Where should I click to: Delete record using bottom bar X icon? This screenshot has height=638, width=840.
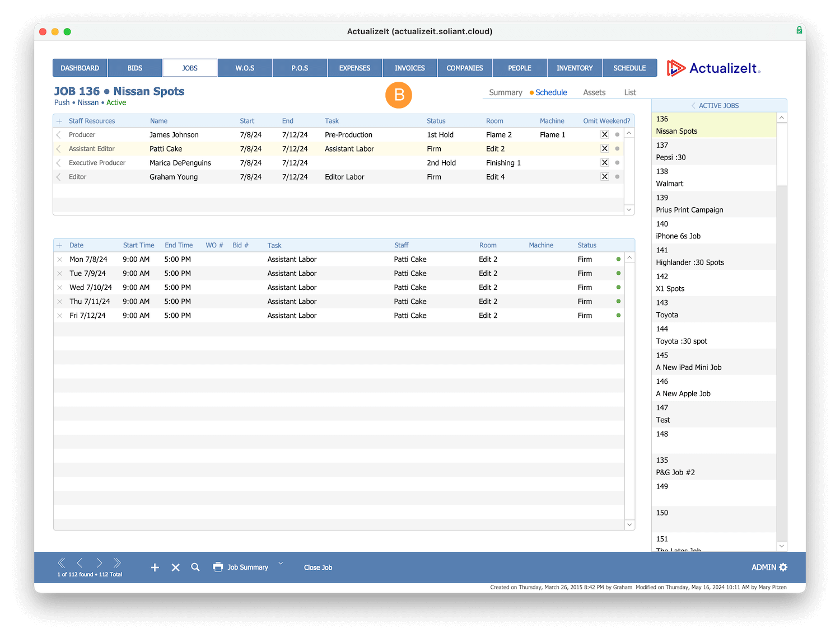coord(175,567)
